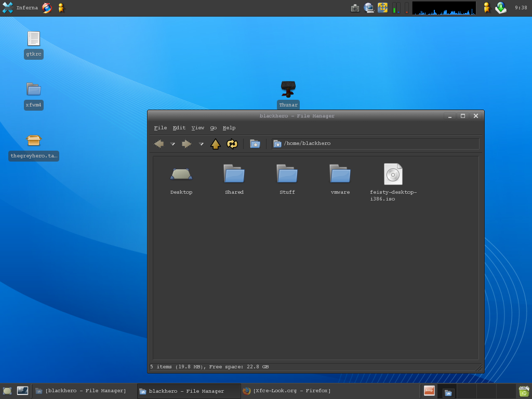This screenshot has height=399, width=532.
Task: Open the Go menu
Action: (x=214, y=128)
